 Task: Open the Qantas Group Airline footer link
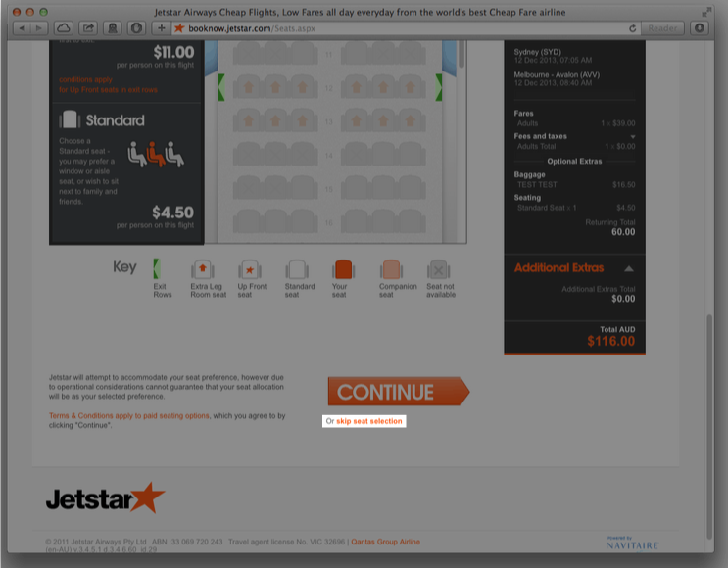point(385,542)
